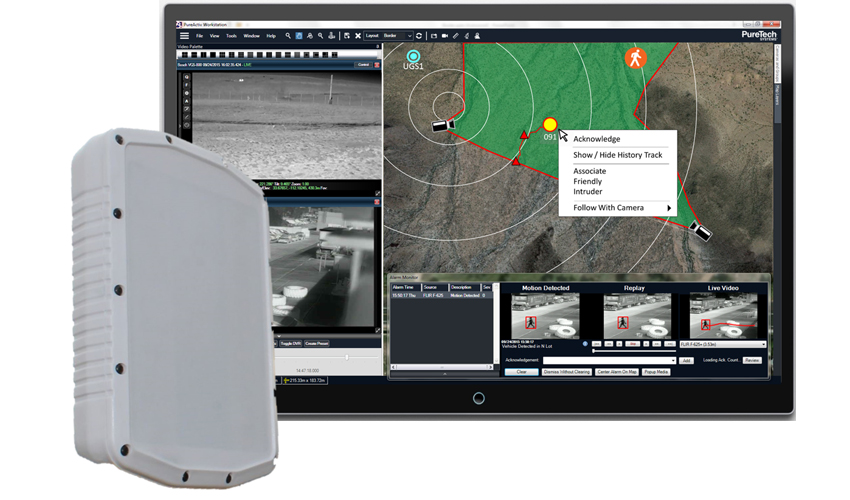The image size is (850, 500).
Task: Click Dismiss Without Clearing button
Action: (x=566, y=372)
